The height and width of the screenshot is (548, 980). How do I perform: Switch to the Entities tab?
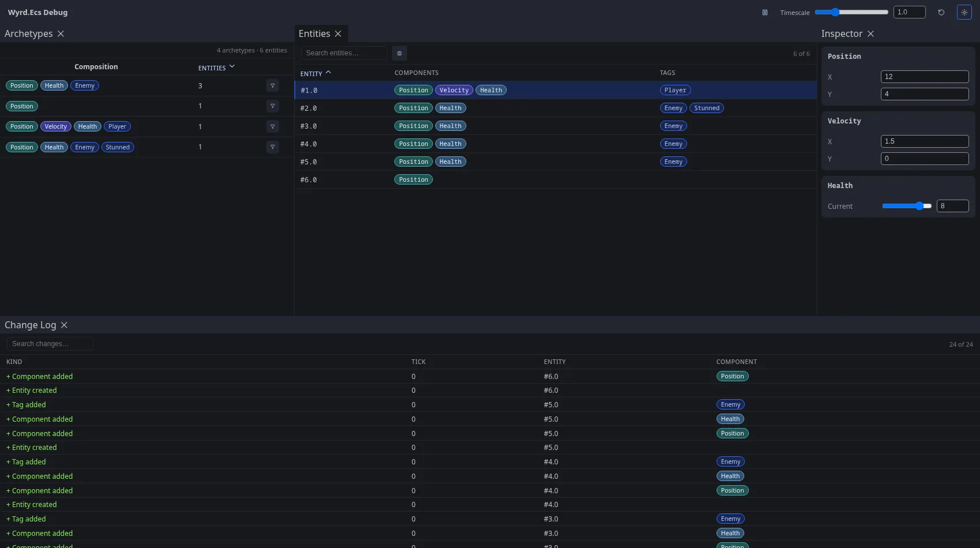pyautogui.click(x=314, y=33)
